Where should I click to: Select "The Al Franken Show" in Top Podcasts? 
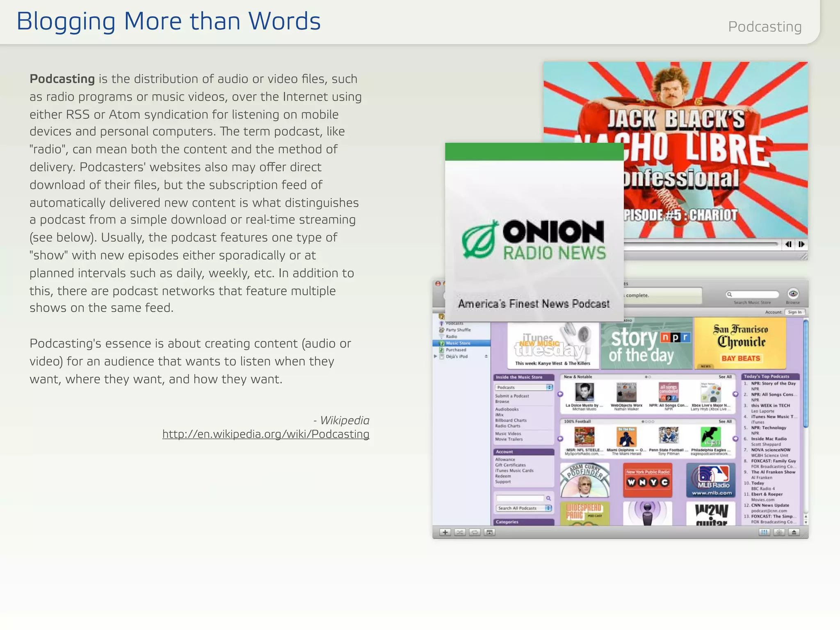(773, 472)
